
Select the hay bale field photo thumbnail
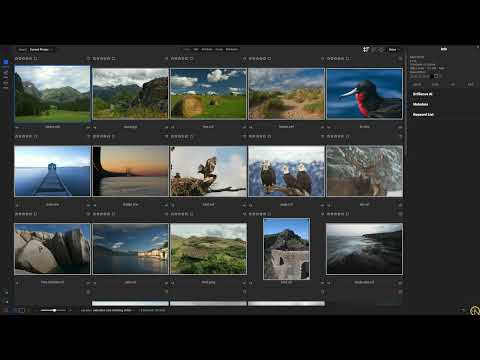coord(208,94)
